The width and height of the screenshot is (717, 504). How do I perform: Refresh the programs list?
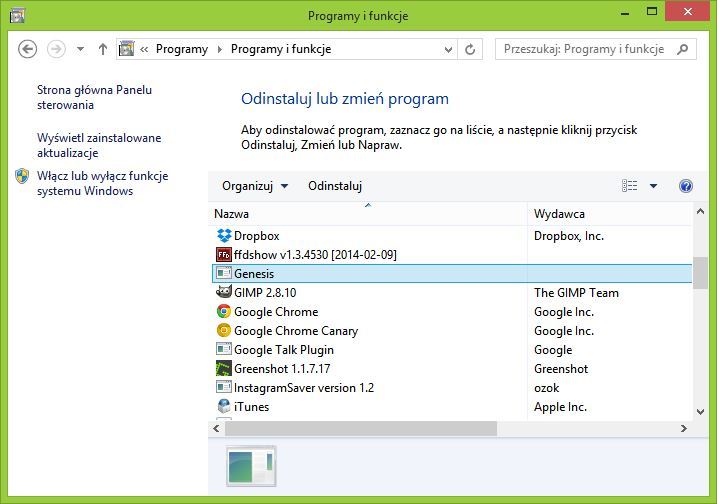pyautogui.click(x=470, y=49)
